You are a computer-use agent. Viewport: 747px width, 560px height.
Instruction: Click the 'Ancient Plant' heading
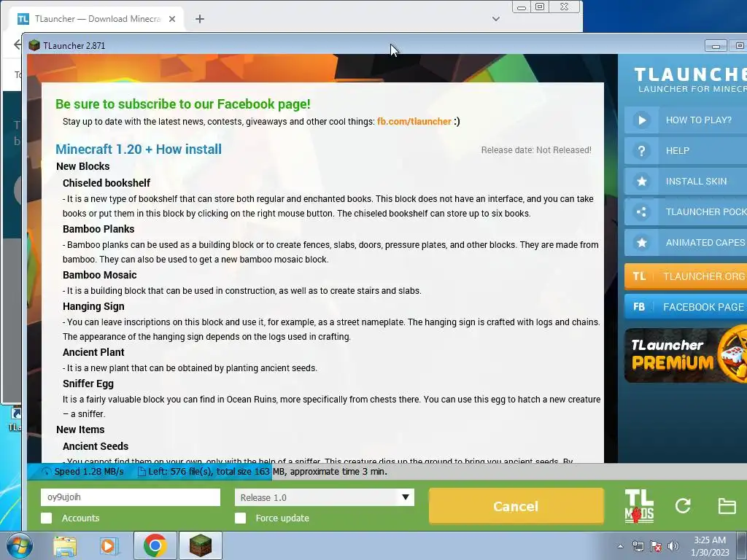point(93,352)
